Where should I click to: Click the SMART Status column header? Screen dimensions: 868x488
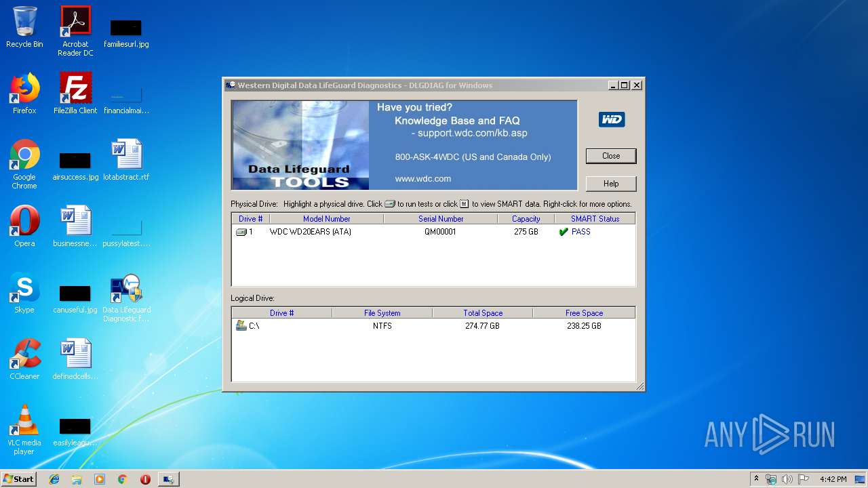[595, 219]
